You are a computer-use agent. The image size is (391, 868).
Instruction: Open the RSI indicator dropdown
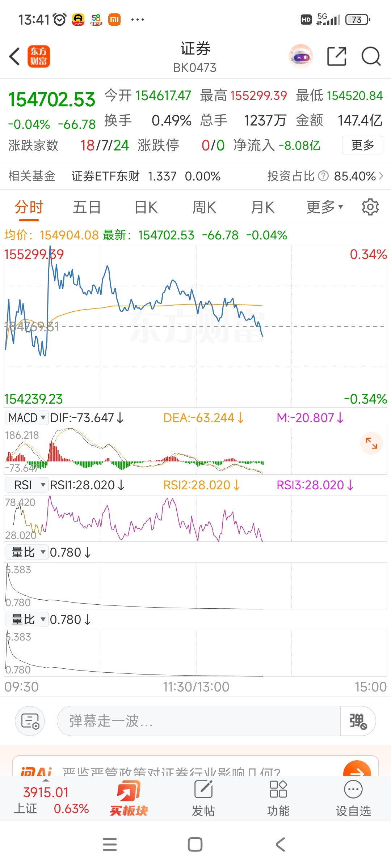[27, 485]
